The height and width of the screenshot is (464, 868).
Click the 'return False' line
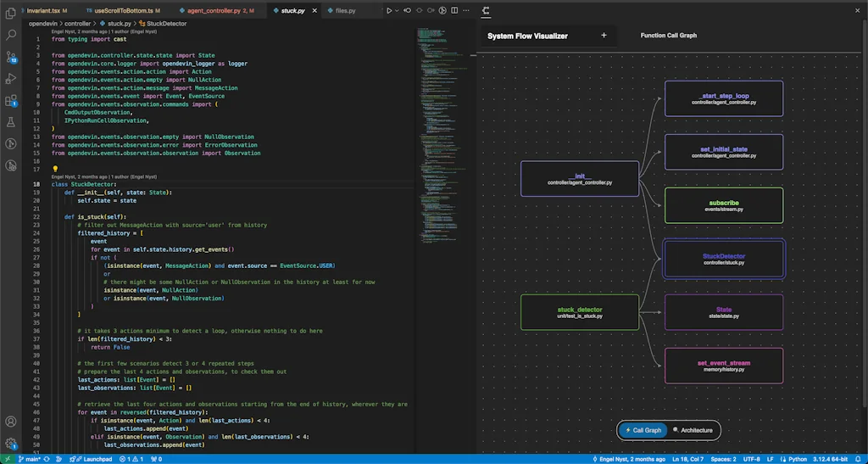(x=110, y=347)
